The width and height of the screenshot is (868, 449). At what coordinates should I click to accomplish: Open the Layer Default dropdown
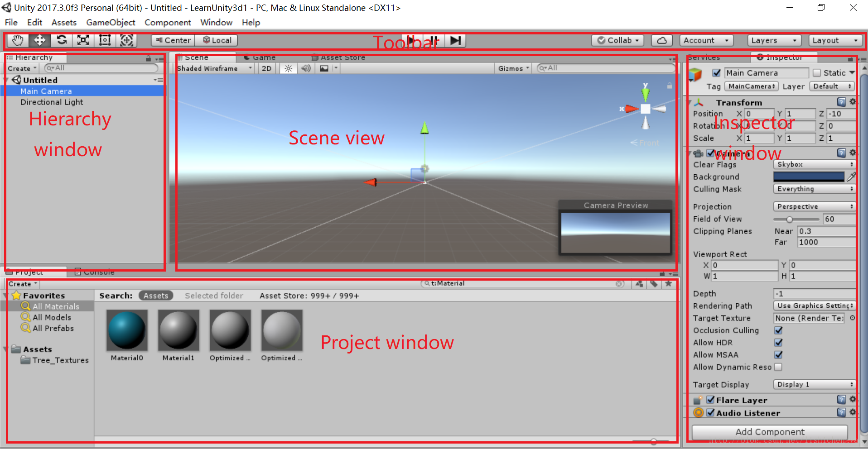tap(832, 86)
